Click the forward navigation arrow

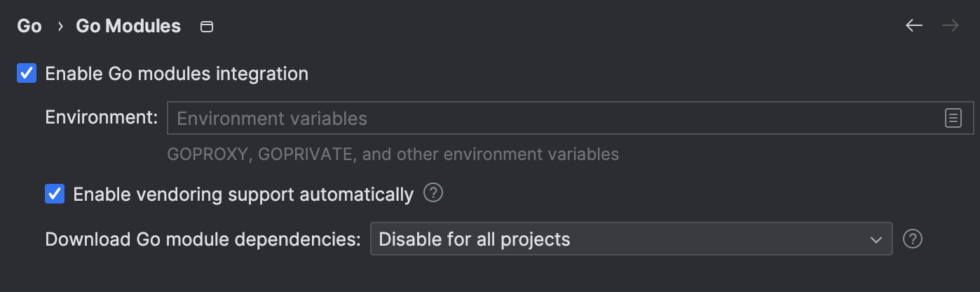coord(951,26)
